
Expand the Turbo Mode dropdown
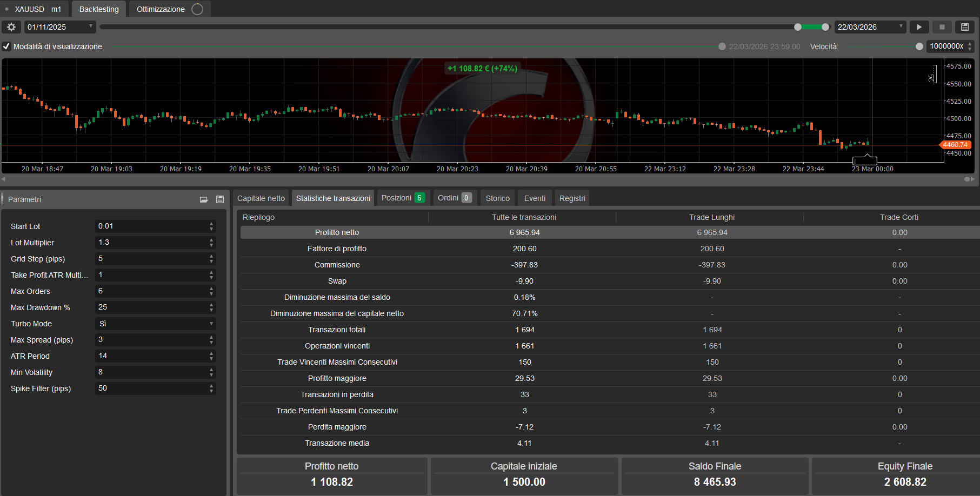211,324
